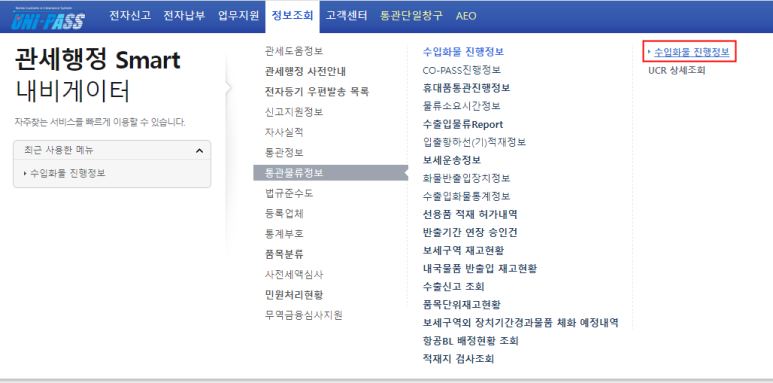The width and height of the screenshot is (773, 383).
Task: Open 품목단위재고현황 submenu
Action: pyautogui.click(x=461, y=305)
